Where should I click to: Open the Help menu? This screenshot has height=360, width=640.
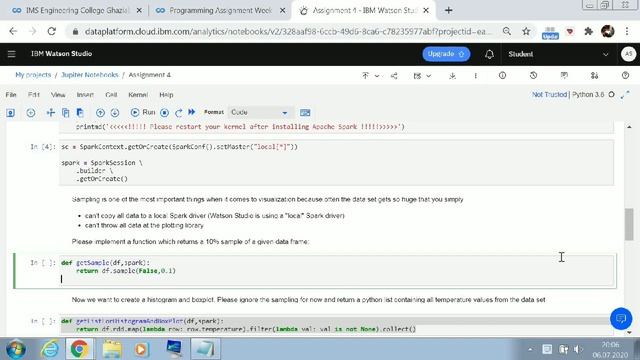tap(166, 95)
